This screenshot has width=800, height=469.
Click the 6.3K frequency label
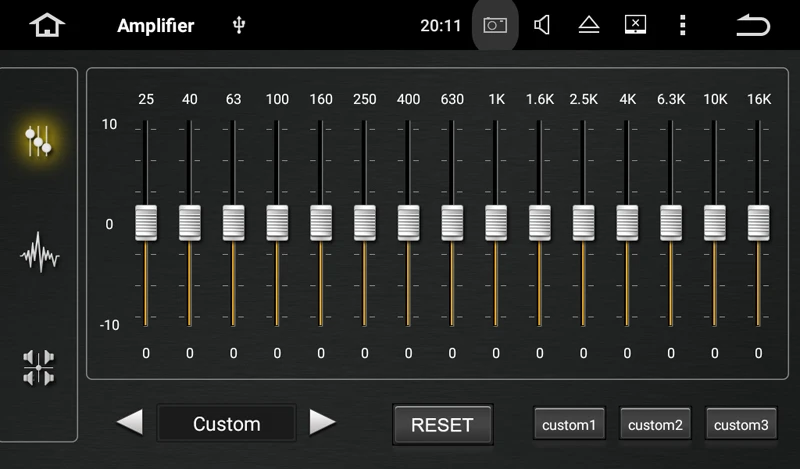click(x=671, y=99)
